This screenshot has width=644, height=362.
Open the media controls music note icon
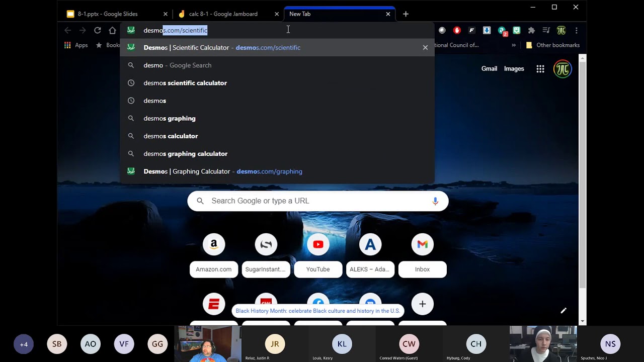546,30
